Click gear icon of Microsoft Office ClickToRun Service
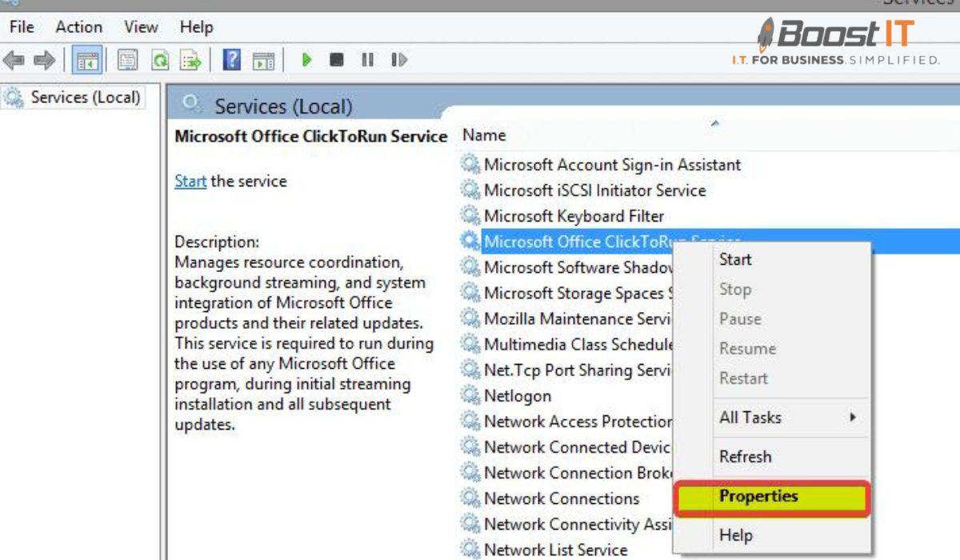This screenshot has height=560, width=960. pos(470,242)
